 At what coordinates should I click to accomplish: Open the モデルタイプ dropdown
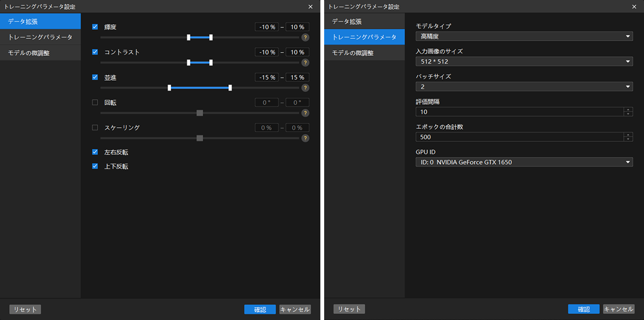tap(524, 36)
